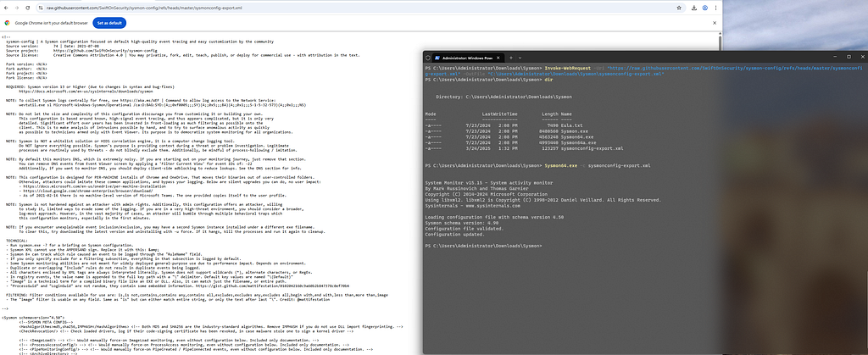Click the PowerShell icon on terminal tab
Image resolution: width=868 pixels, height=355 pixels.
pos(437,58)
